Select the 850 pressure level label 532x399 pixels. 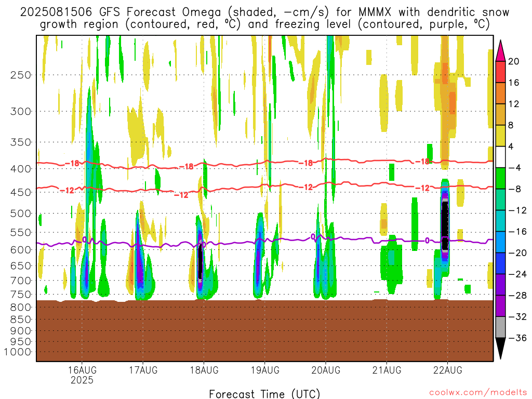(x=21, y=320)
